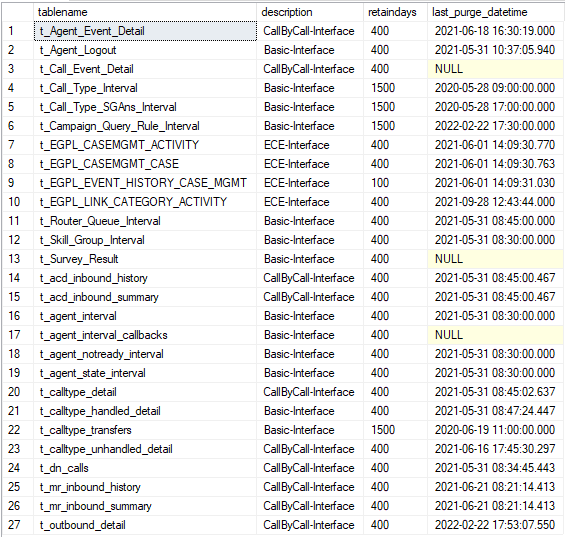The image size is (565, 537).
Task: Select the t_Agent_Logout cell
Action: [x=145, y=50]
